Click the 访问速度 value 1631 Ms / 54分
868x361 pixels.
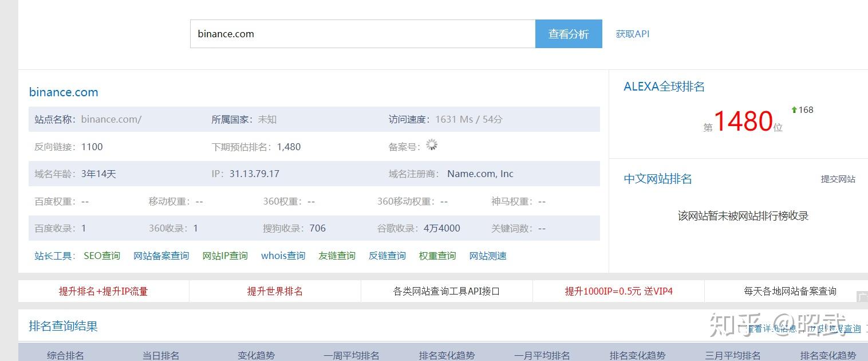tap(469, 119)
